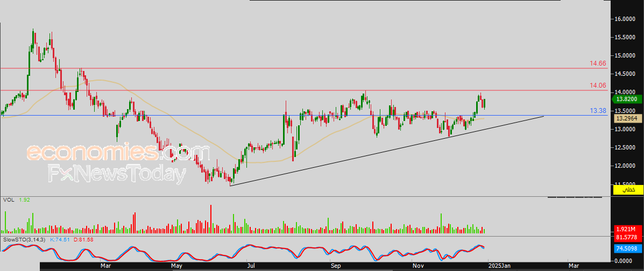This screenshot has height=271, width=644.
Task: Select the blue 74.5098 stochastic tag
Action: 628,248
